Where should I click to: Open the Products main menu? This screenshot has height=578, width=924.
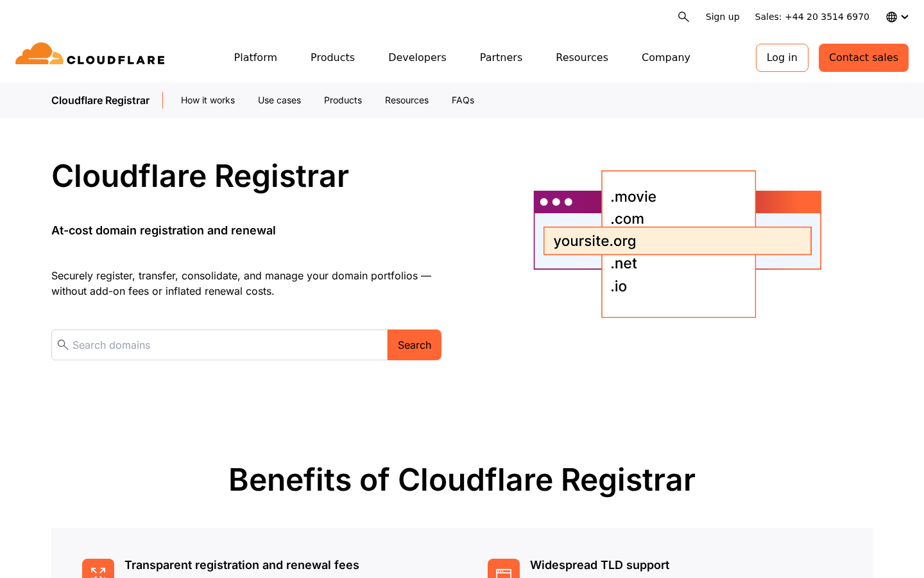point(332,57)
